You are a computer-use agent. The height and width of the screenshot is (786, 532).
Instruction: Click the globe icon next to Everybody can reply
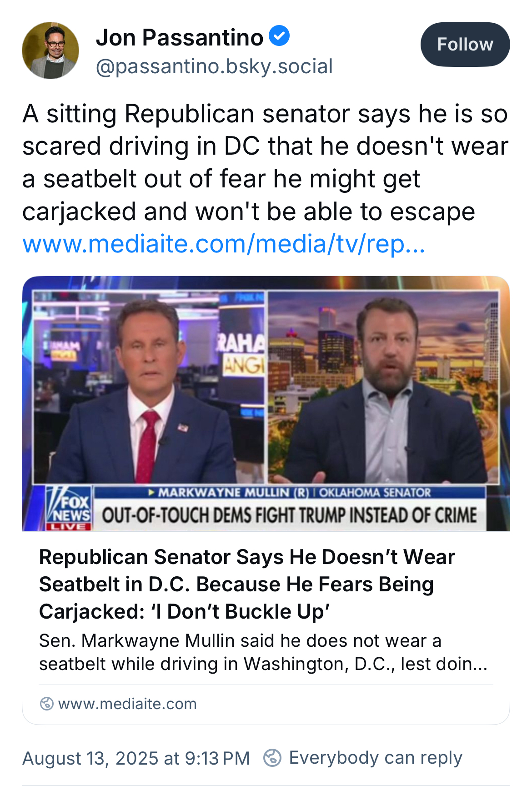(272, 758)
